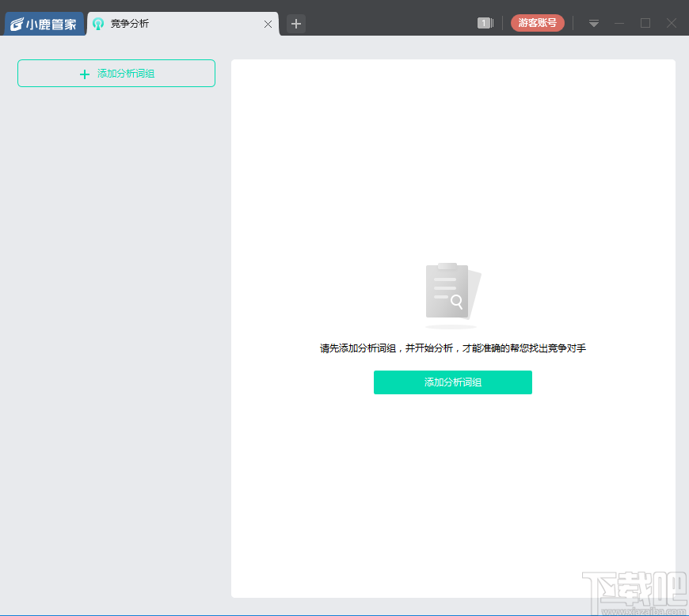Click the green 添加分析词组 button in center
This screenshot has height=616, width=689.
pos(452,382)
